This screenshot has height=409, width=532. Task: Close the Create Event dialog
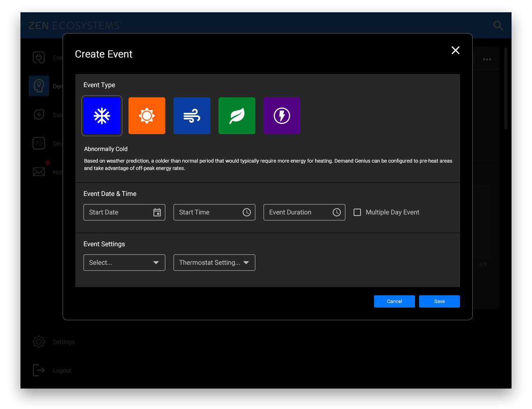[455, 50]
